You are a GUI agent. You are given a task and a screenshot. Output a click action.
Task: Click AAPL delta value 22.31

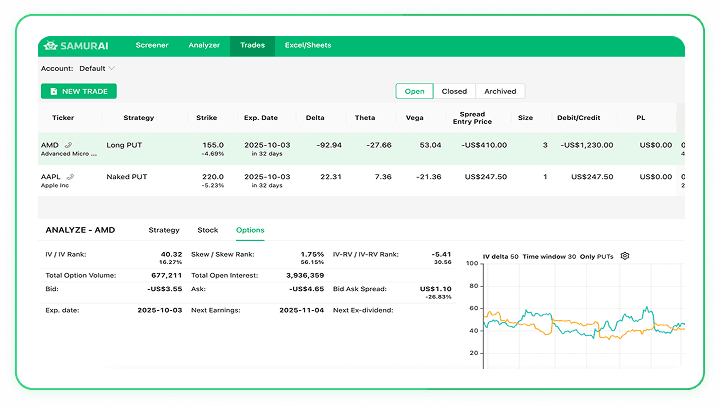point(331,177)
